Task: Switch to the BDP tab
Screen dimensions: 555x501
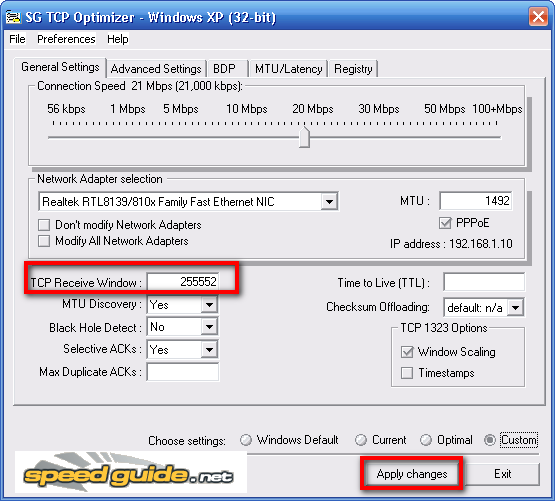Action: [x=227, y=69]
